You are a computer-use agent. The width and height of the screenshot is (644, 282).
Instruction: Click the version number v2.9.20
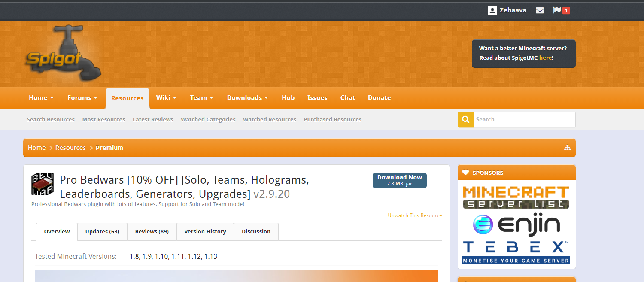(x=271, y=194)
